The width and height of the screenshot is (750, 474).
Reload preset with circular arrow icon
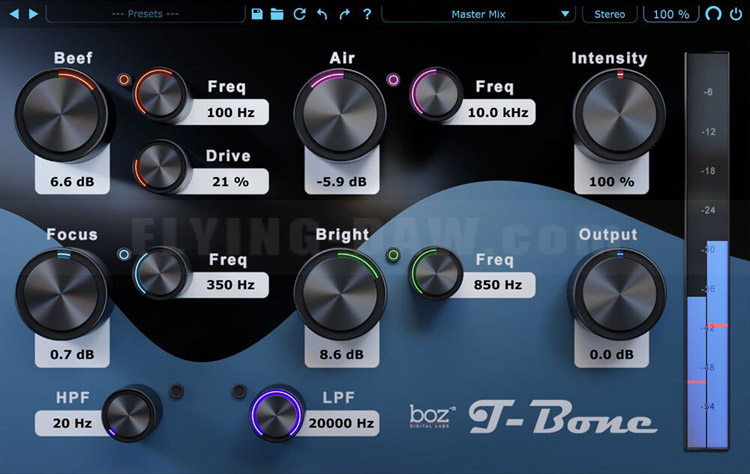[299, 14]
